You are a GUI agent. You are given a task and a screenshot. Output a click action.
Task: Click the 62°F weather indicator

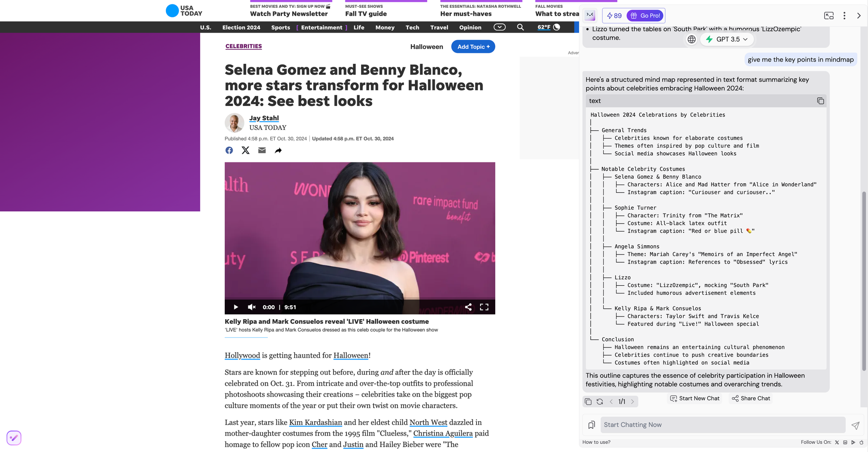tap(549, 27)
